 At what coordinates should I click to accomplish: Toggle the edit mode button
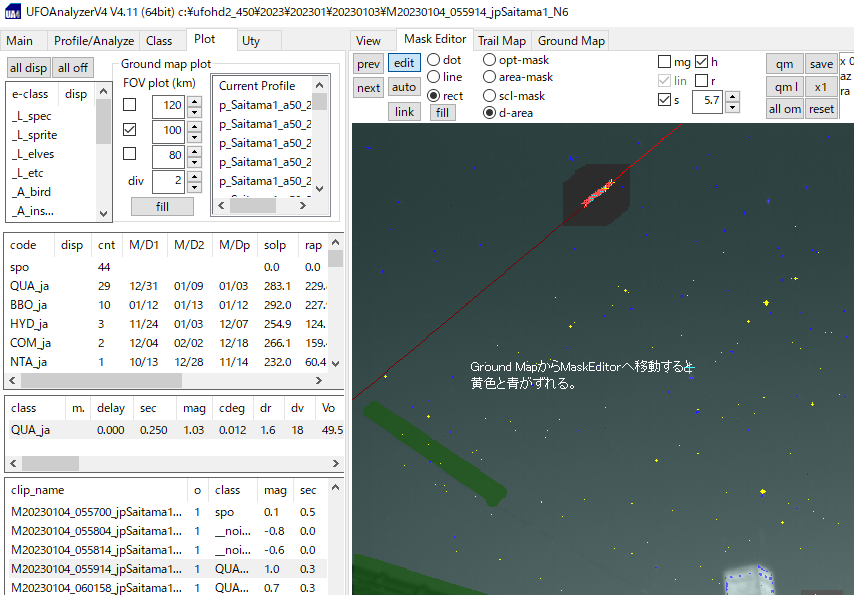coord(404,63)
